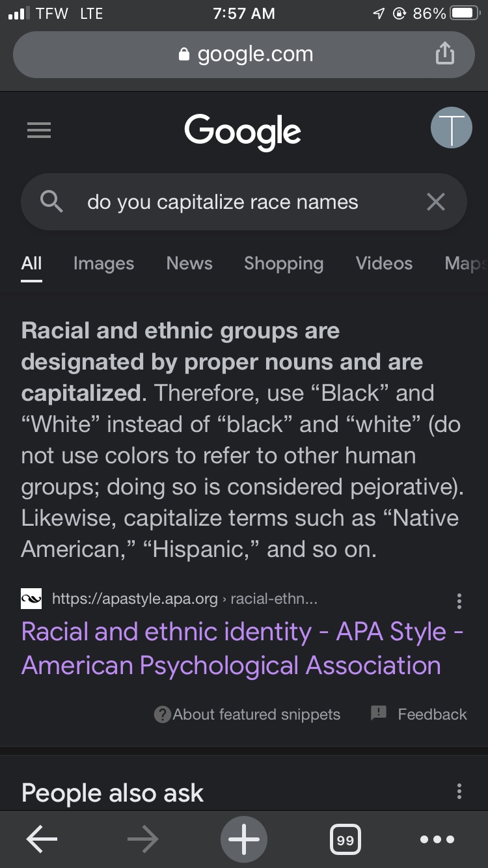The image size is (488, 868).
Task: Open the account avatar with letter T
Action: click(x=451, y=128)
